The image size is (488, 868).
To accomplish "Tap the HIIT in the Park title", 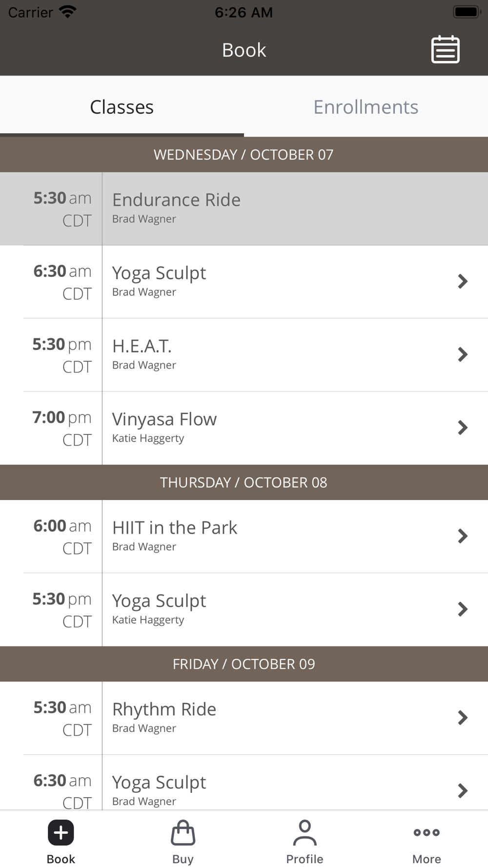I will (175, 528).
